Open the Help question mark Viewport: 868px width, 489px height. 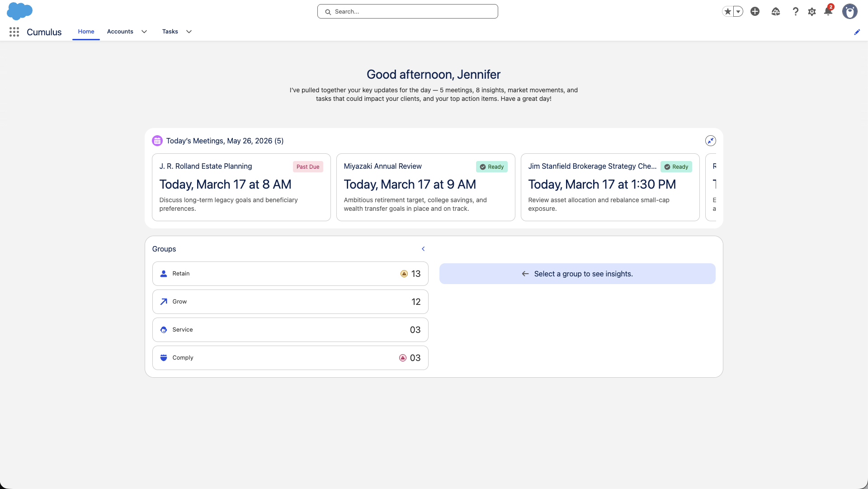796,11
